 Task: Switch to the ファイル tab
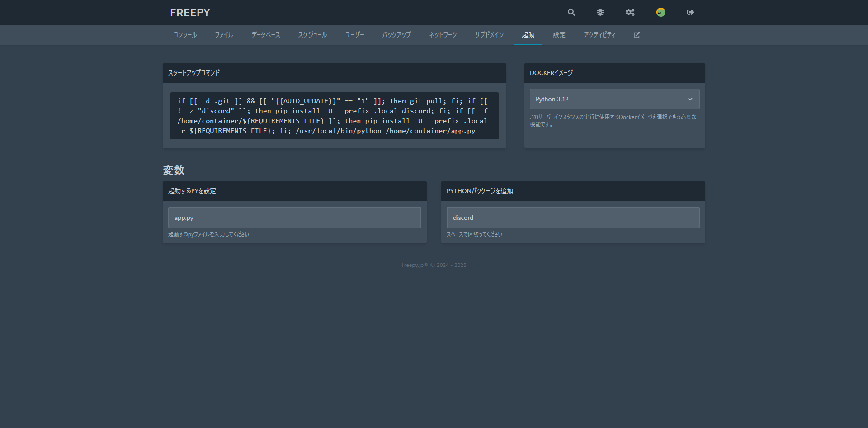[x=224, y=35]
